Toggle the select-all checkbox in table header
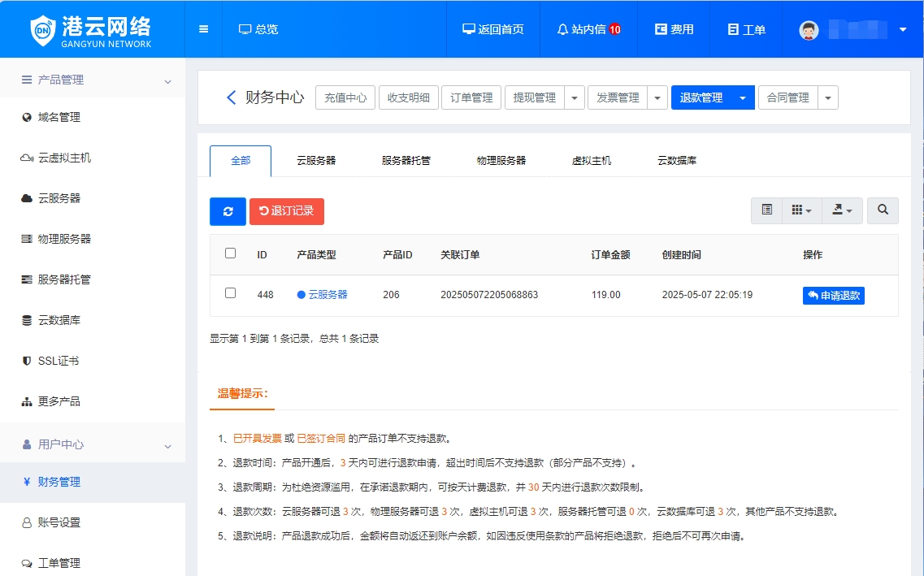The height and width of the screenshot is (576, 924). pyautogui.click(x=230, y=254)
